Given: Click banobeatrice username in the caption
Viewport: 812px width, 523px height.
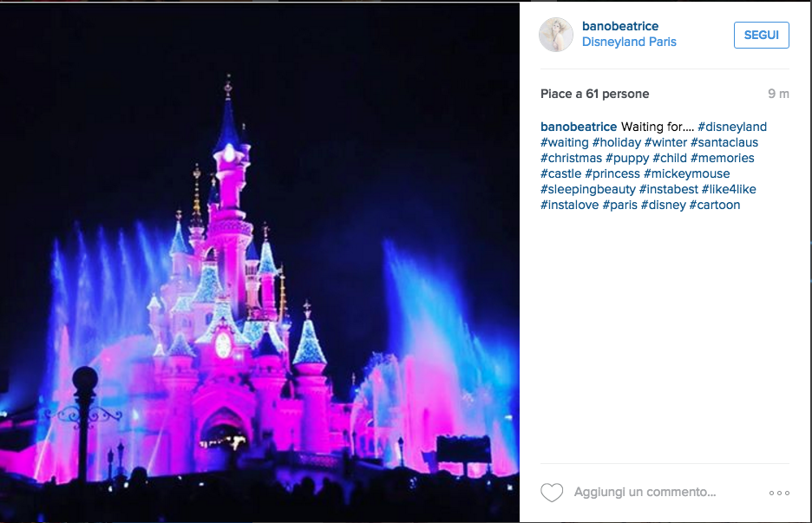Looking at the screenshot, I should (579, 127).
